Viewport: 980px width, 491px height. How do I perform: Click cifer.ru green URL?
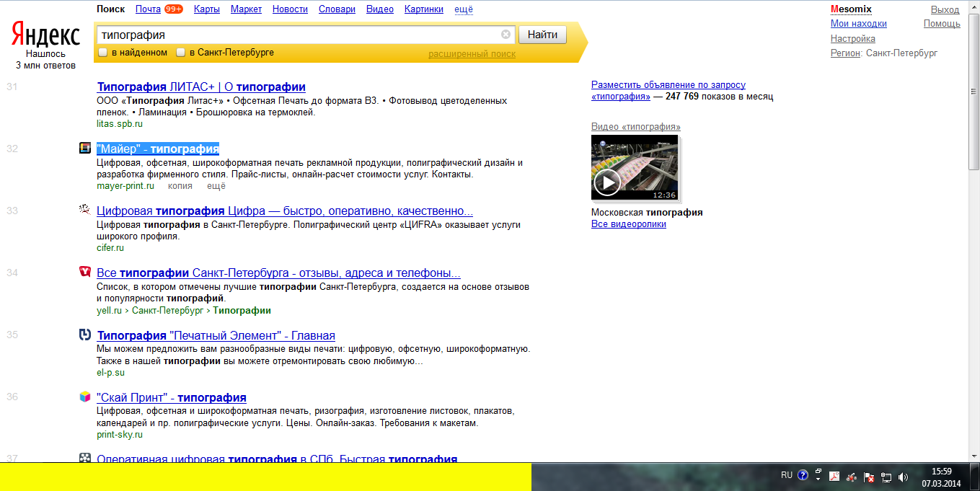click(x=110, y=248)
